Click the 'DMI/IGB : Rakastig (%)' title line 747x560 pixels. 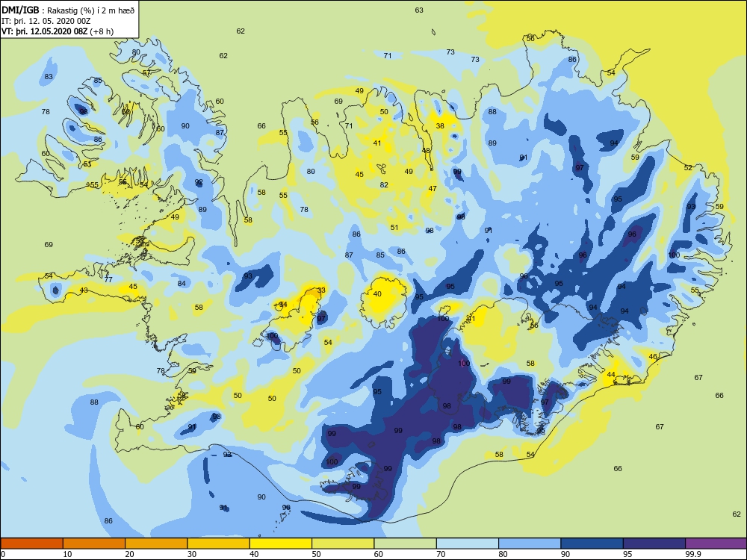click(x=68, y=10)
